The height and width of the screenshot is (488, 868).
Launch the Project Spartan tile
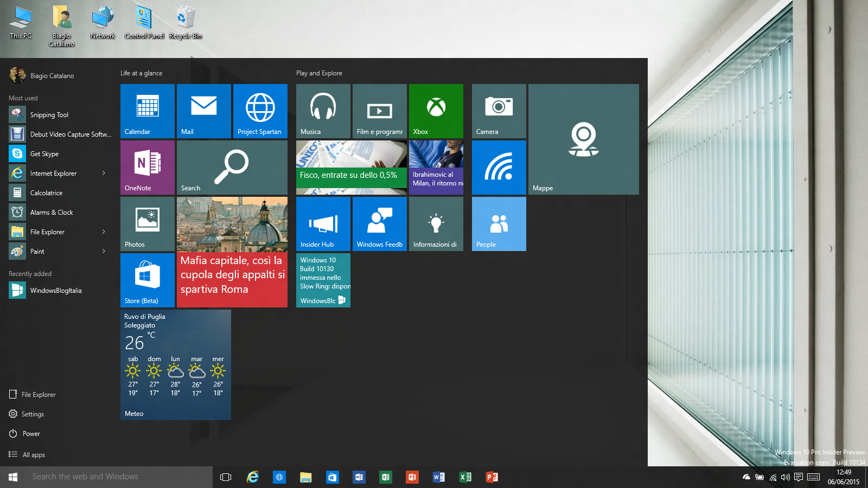[x=260, y=111]
